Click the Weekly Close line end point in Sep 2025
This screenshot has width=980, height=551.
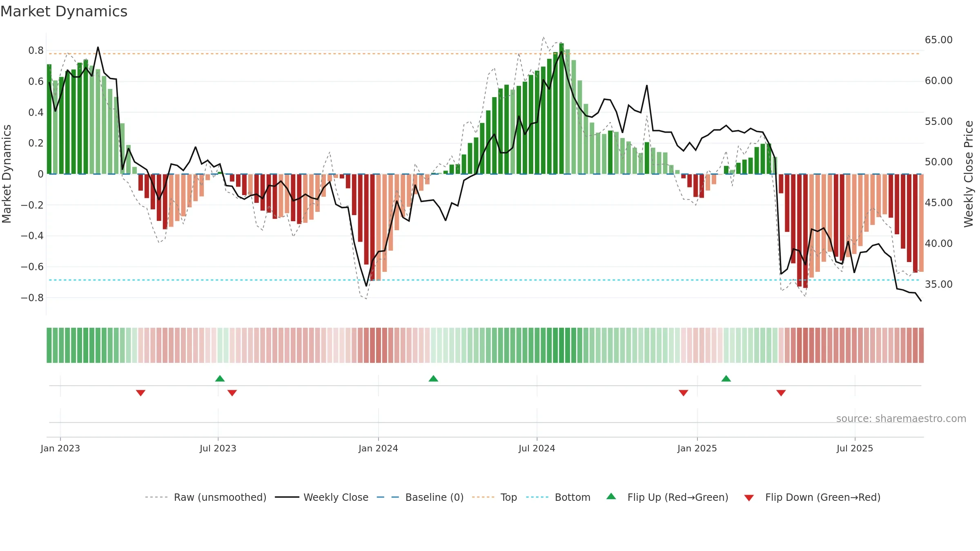coord(921,301)
